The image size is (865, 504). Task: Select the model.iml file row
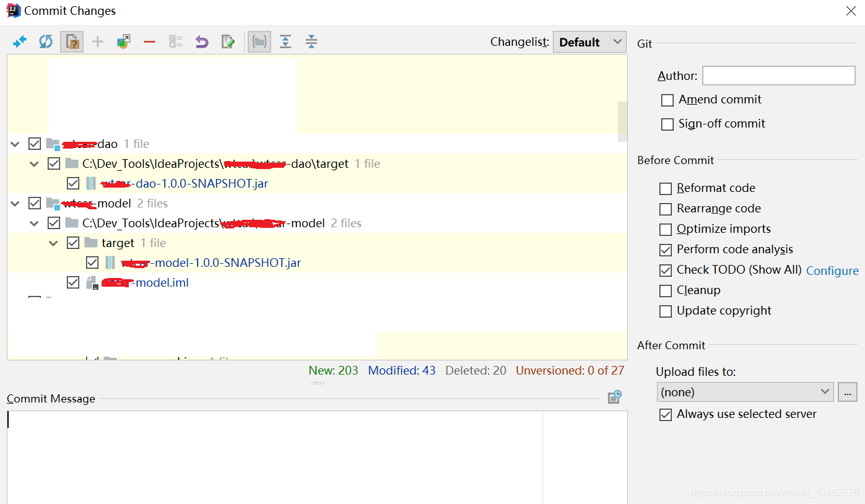(x=317, y=282)
